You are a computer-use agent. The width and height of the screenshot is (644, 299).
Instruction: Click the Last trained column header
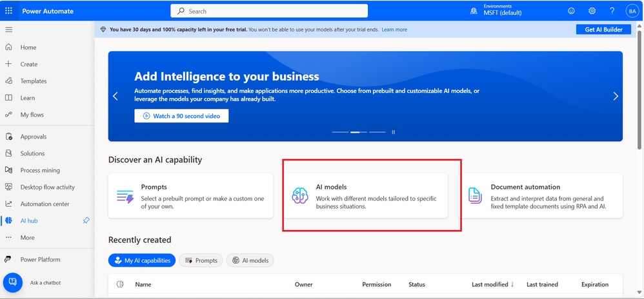542,284
